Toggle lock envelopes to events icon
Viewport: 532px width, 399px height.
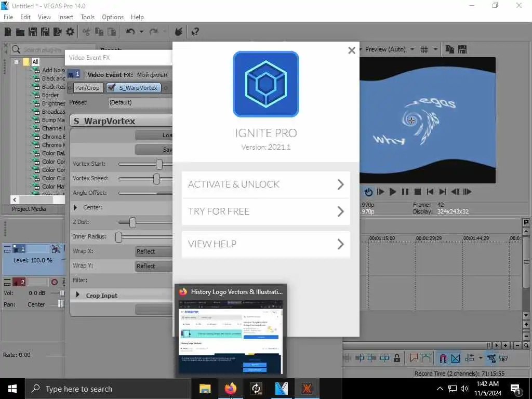pyautogui.click(x=491, y=358)
